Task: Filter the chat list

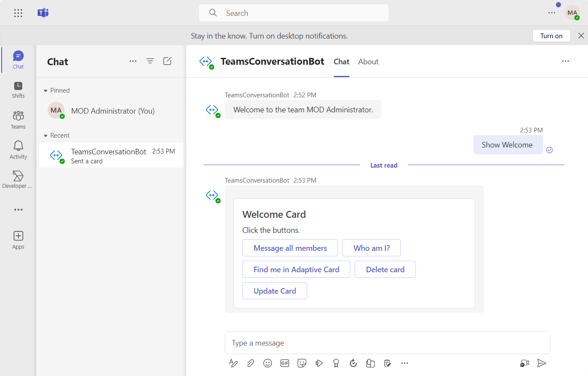Action: click(150, 61)
